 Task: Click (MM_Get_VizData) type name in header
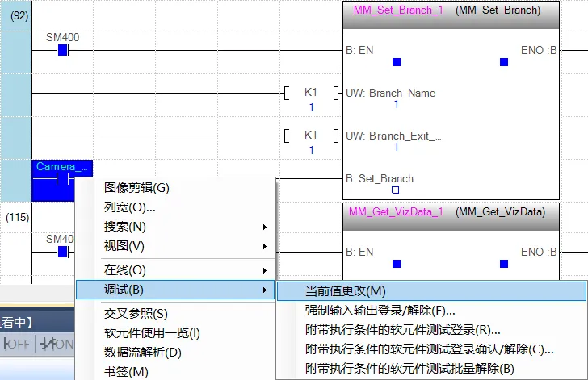click(500, 211)
